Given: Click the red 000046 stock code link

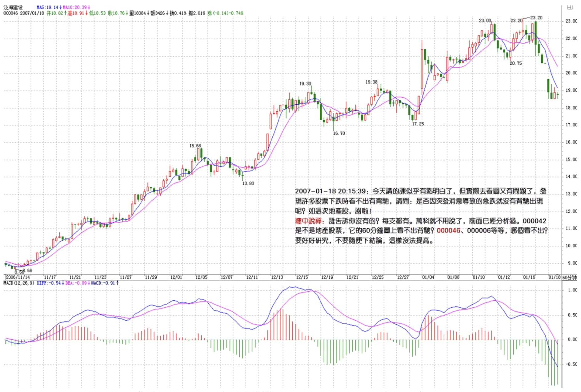Looking at the screenshot, I should click(x=448, y=230).
